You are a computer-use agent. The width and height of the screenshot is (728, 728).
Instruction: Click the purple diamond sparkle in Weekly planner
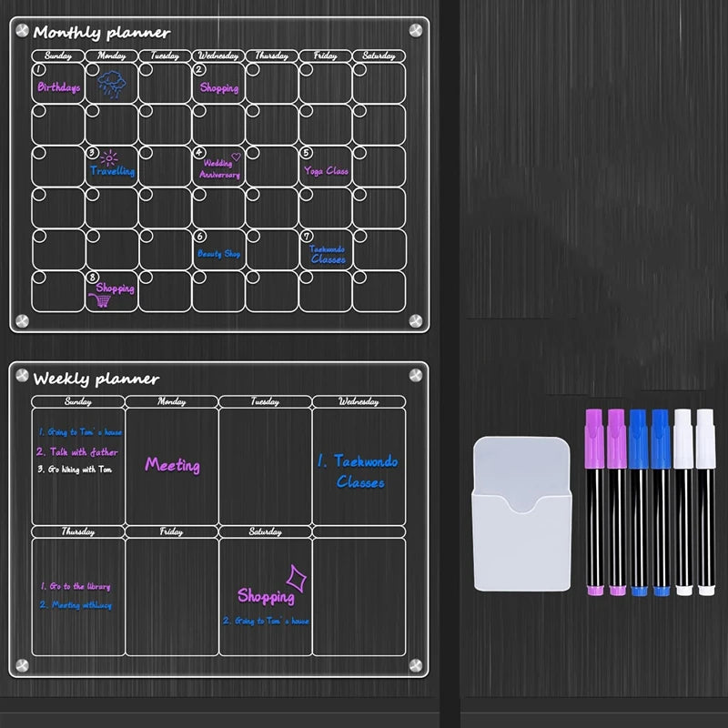point(294,578)
